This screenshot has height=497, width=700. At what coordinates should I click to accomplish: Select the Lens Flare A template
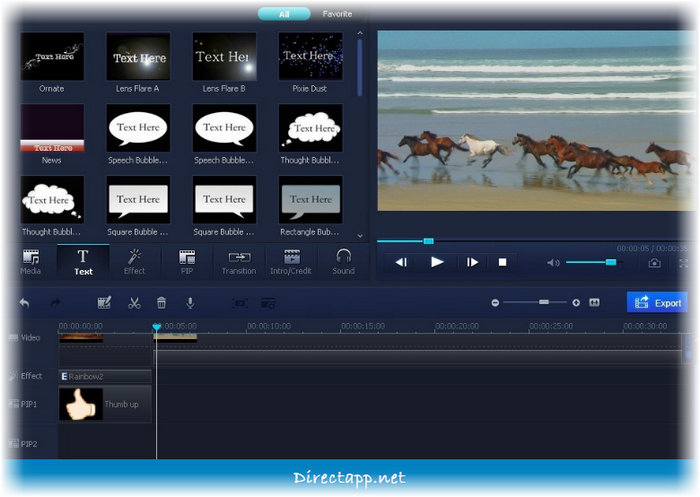point(138,56)
